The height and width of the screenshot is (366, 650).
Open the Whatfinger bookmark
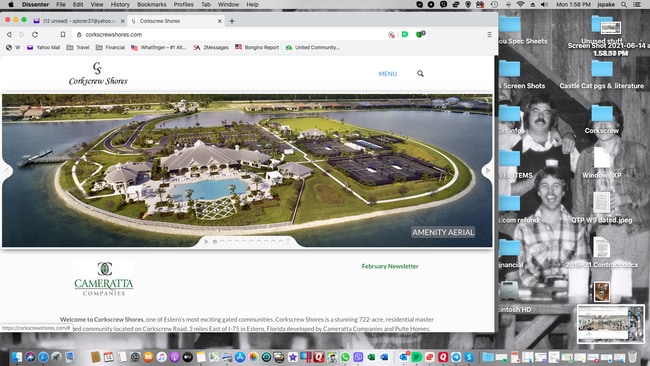point(158,47)
